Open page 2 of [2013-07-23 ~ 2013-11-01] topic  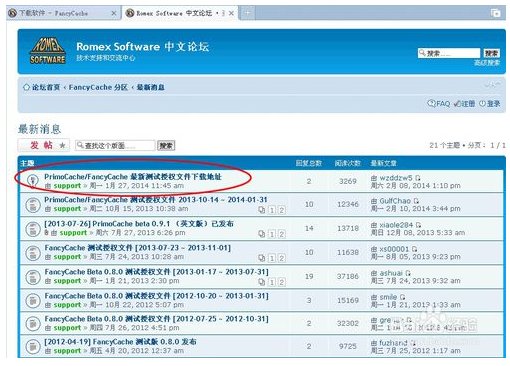click(x=282, y=258)
